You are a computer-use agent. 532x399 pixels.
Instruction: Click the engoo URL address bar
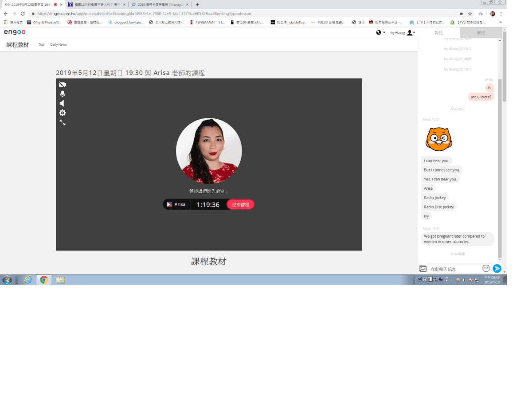[x=244, y=14]
